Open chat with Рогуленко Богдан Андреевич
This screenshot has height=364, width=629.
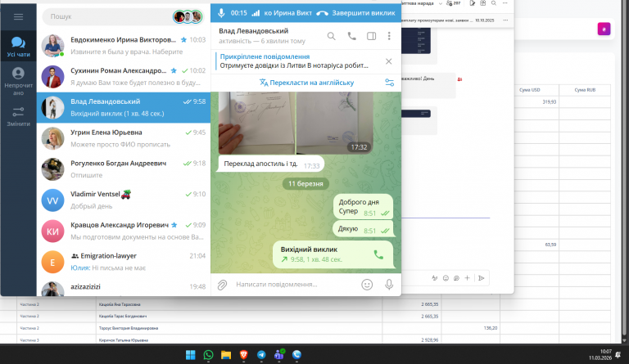(124, 169)
